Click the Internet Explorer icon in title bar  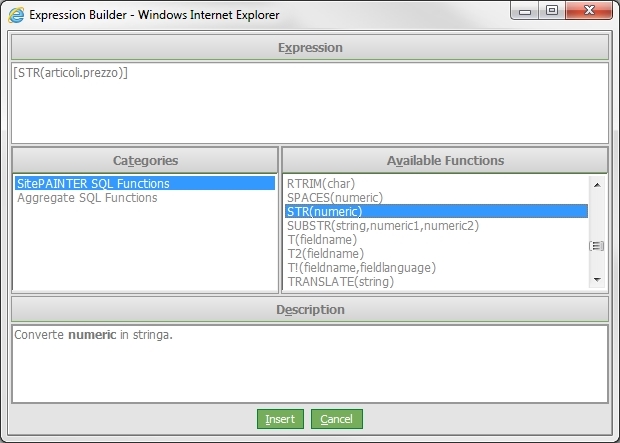click(16, 15)
